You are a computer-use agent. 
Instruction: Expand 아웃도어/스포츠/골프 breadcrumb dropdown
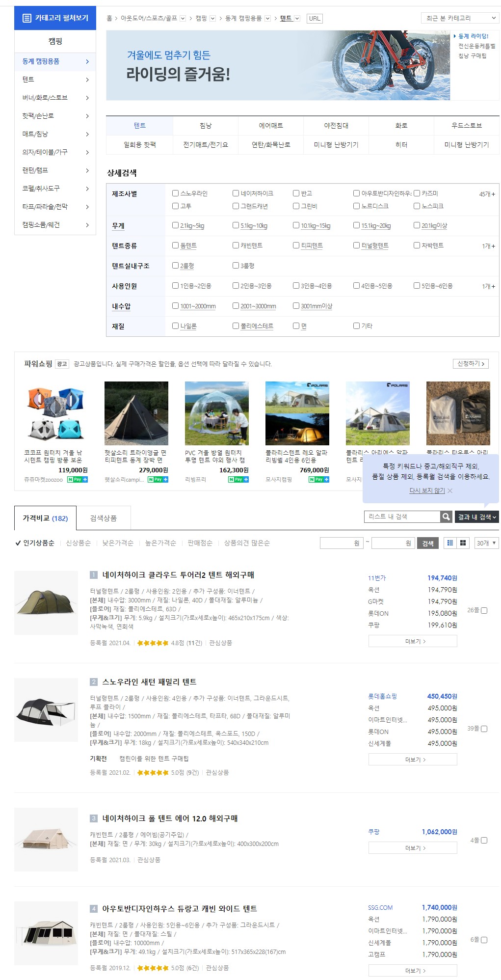pos(183,19)
